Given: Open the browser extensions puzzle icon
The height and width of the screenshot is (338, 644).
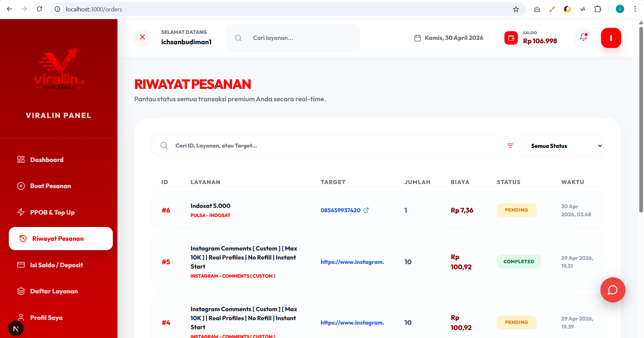Looking at the screenshot, I should coord(597,9).
